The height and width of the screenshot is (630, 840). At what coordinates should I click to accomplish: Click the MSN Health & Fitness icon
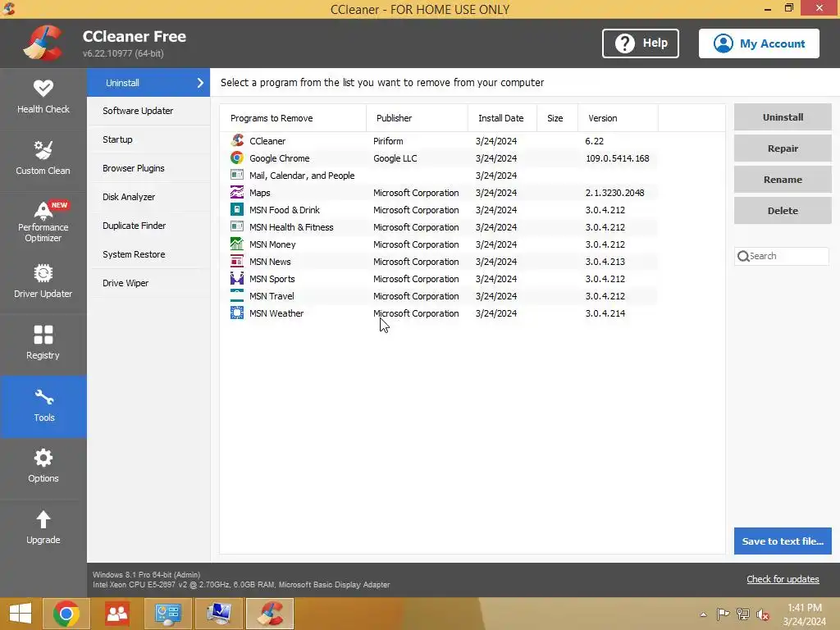tap(237, 226)
